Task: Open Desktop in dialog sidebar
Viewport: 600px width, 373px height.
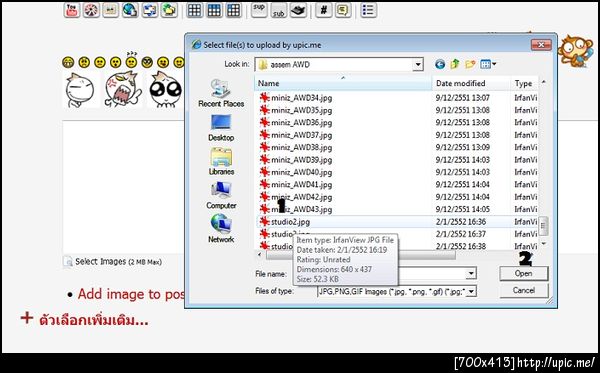Action: (x=221, y=128)
